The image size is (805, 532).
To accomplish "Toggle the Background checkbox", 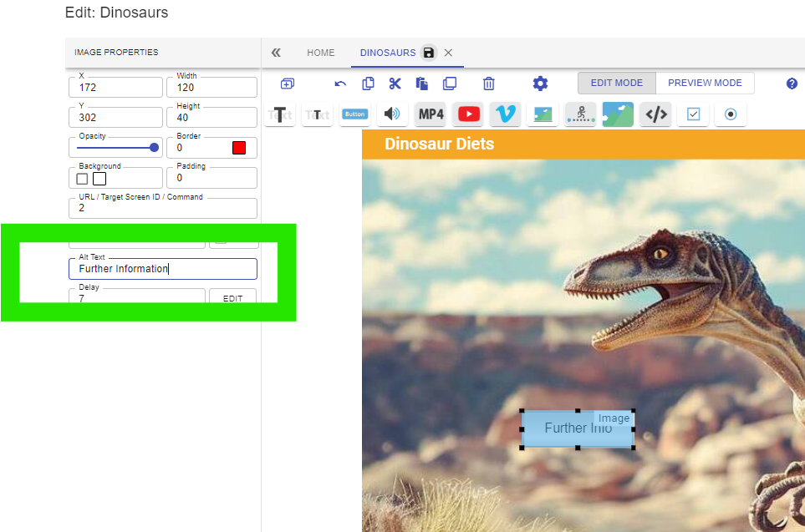I will pos(82,179).
